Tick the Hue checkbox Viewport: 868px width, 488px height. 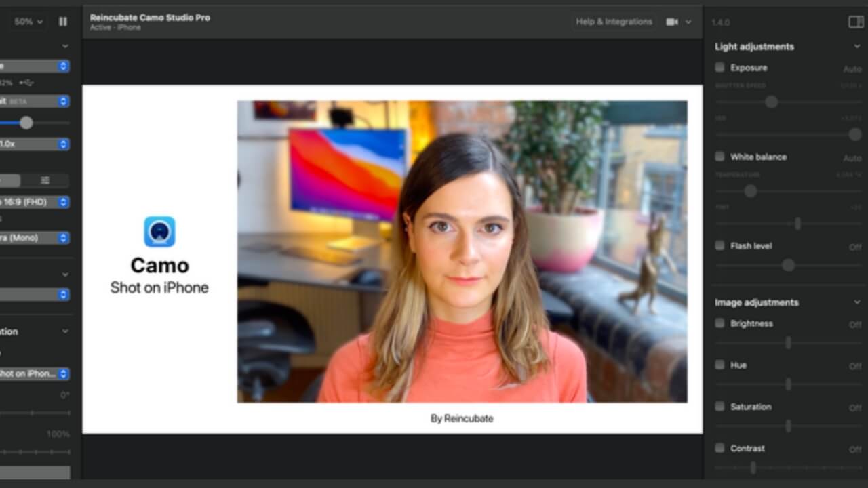[719, 365]
